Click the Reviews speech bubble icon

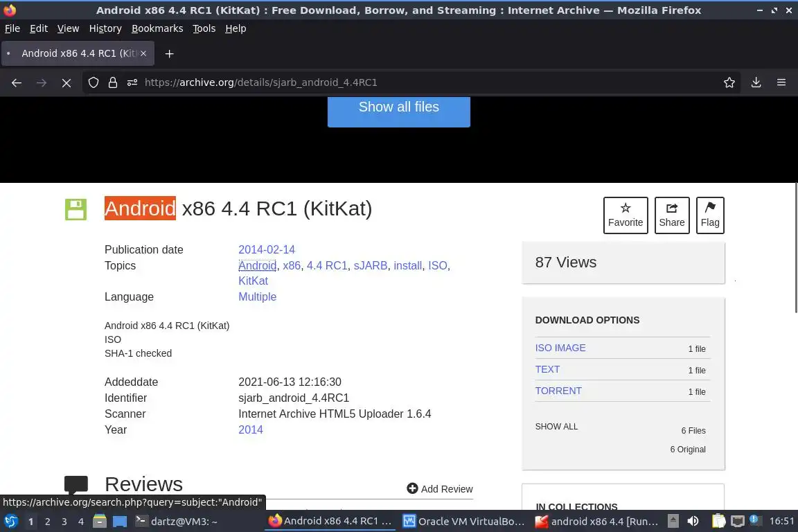click(x=76, y=485)
